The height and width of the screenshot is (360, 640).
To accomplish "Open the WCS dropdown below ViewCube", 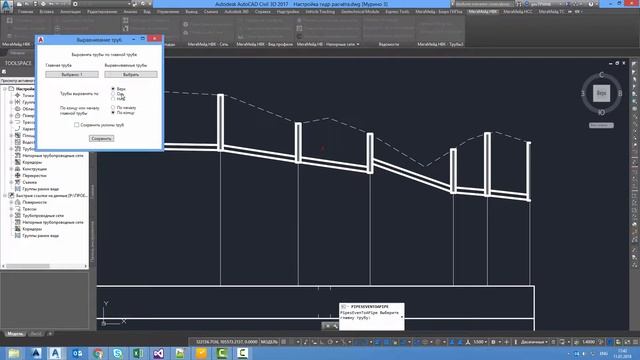I will [x=601, y=125].
